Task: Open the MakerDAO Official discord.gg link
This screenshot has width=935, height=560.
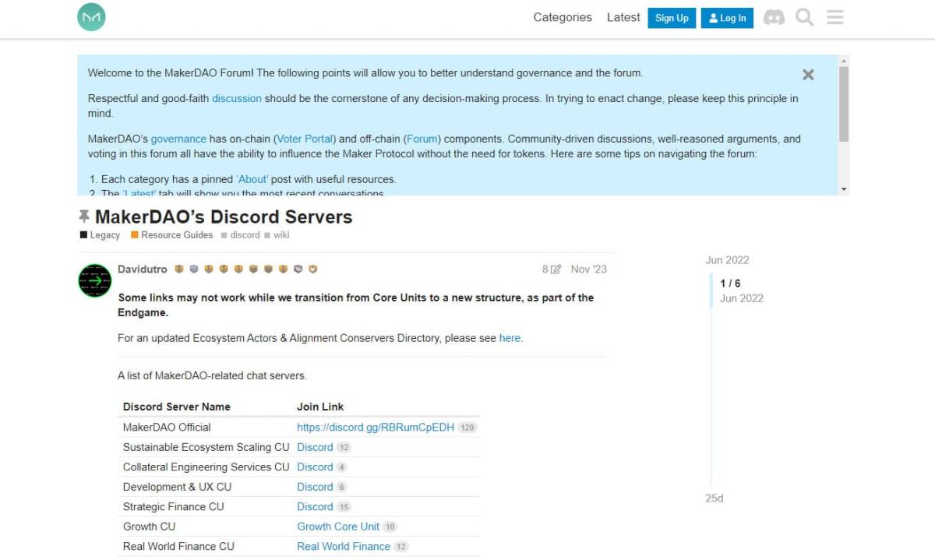Action: click(x=375, y=427)
